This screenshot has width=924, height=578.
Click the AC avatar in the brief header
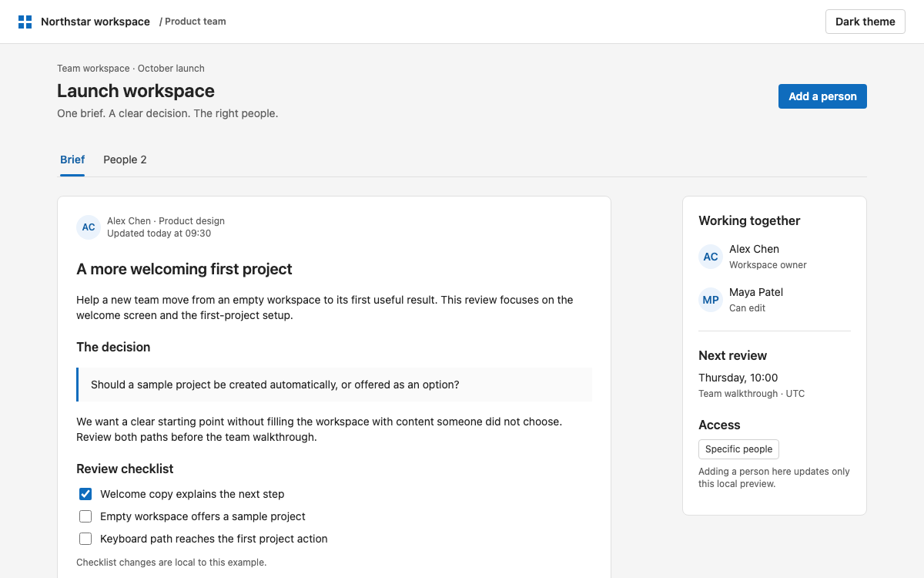[89, 227]
